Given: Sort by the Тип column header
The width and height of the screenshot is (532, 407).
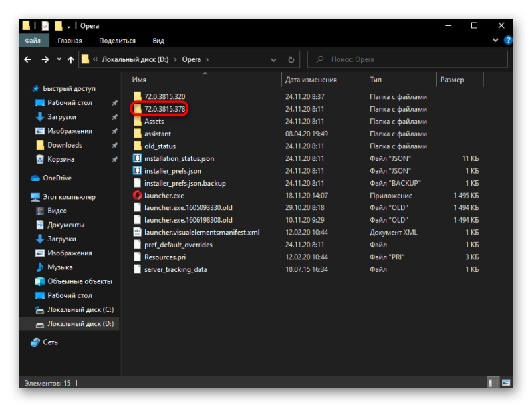Looking at the screenshot, I should (376, 80).
